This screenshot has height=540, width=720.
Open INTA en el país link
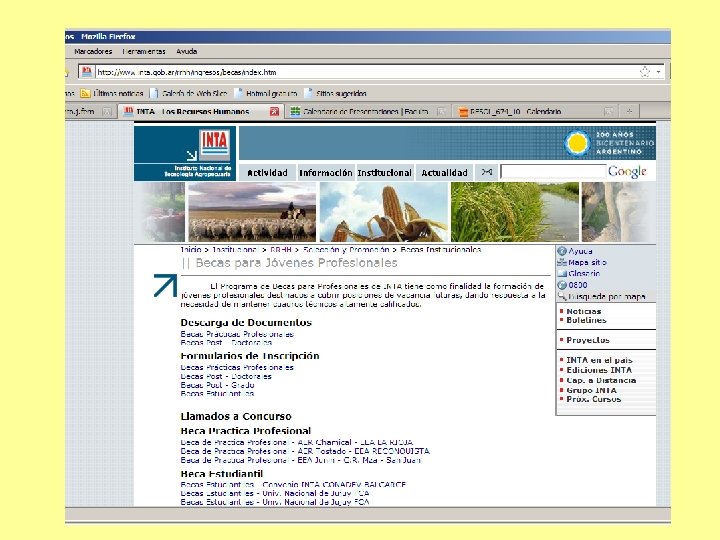(599, 360)
